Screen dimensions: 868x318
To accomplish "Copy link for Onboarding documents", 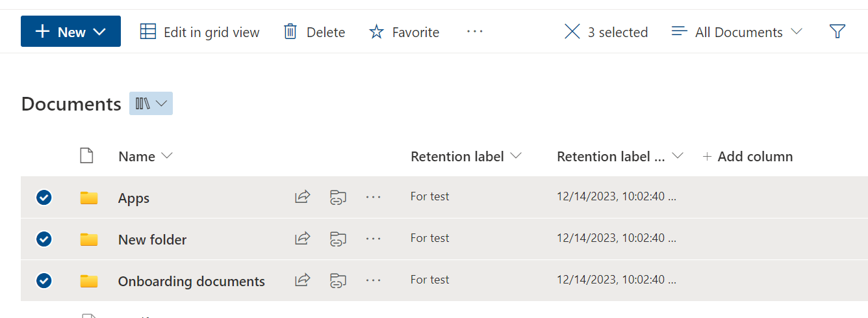I will 337,281.
